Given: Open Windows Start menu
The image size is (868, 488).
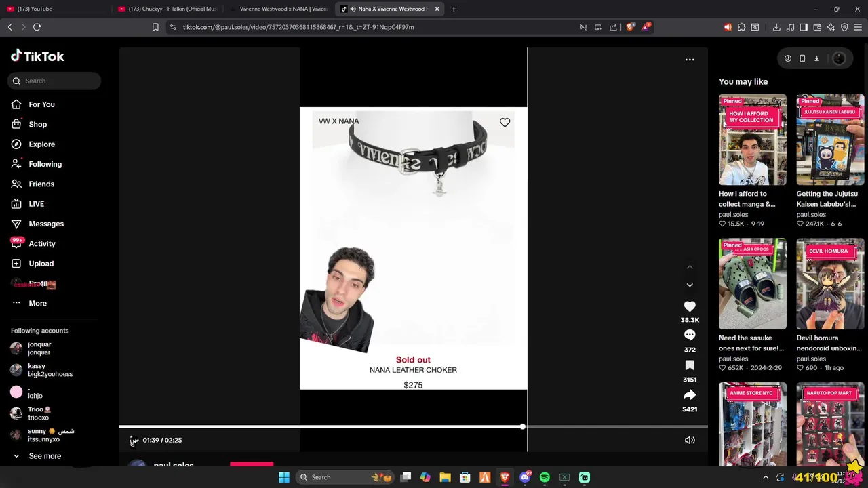Looking at the screenshot, I should [x=284, y=477].
